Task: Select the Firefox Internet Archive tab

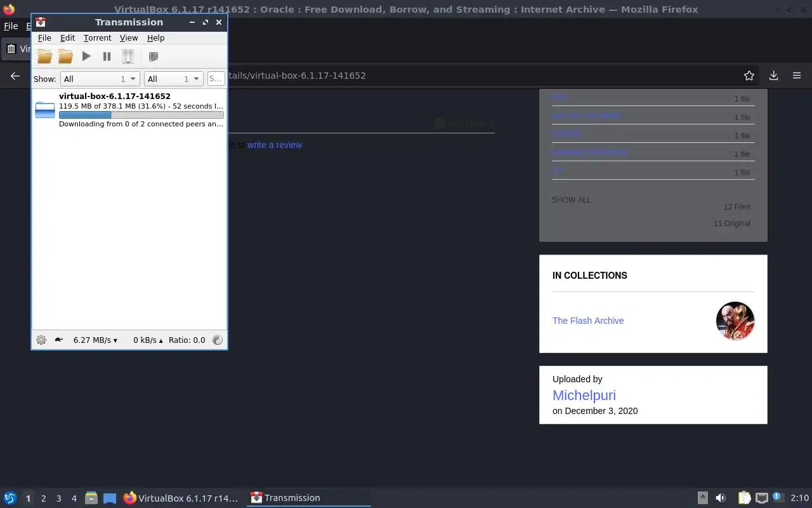Action: point(17,48)
